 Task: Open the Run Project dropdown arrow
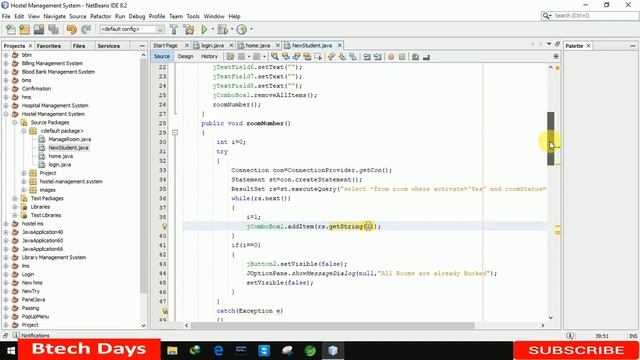point(212,29)
